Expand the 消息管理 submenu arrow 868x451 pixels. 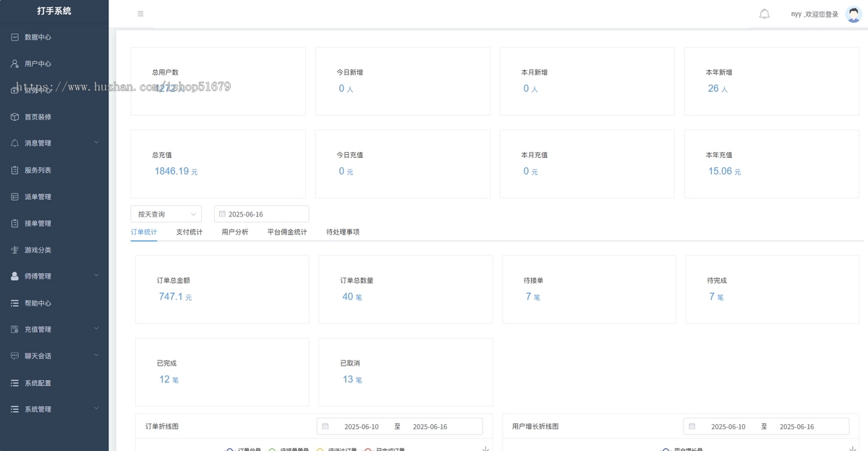97,143
